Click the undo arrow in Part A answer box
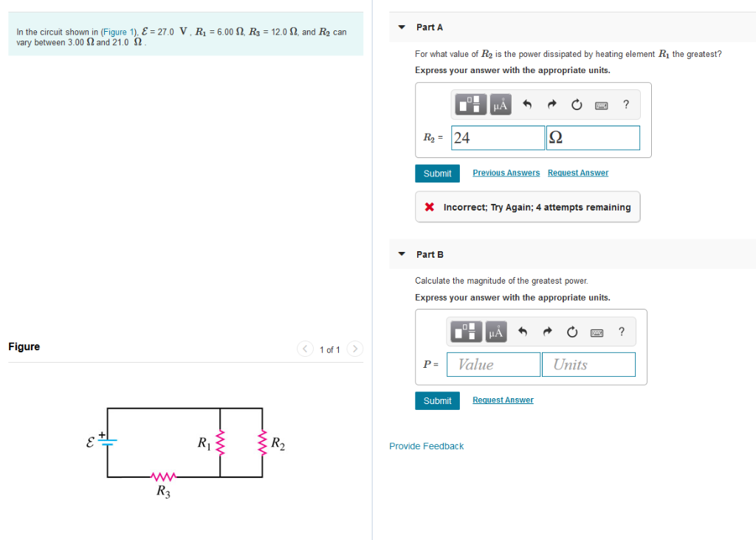 526,104
